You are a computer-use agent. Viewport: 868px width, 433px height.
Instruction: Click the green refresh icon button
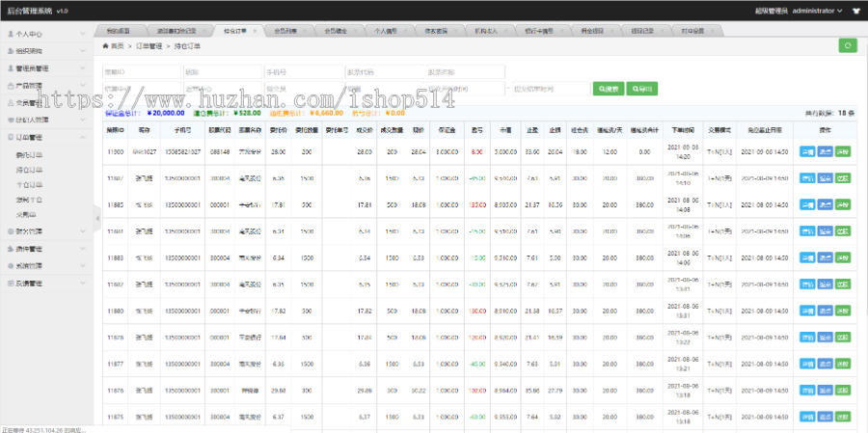(x=847, y=45)
